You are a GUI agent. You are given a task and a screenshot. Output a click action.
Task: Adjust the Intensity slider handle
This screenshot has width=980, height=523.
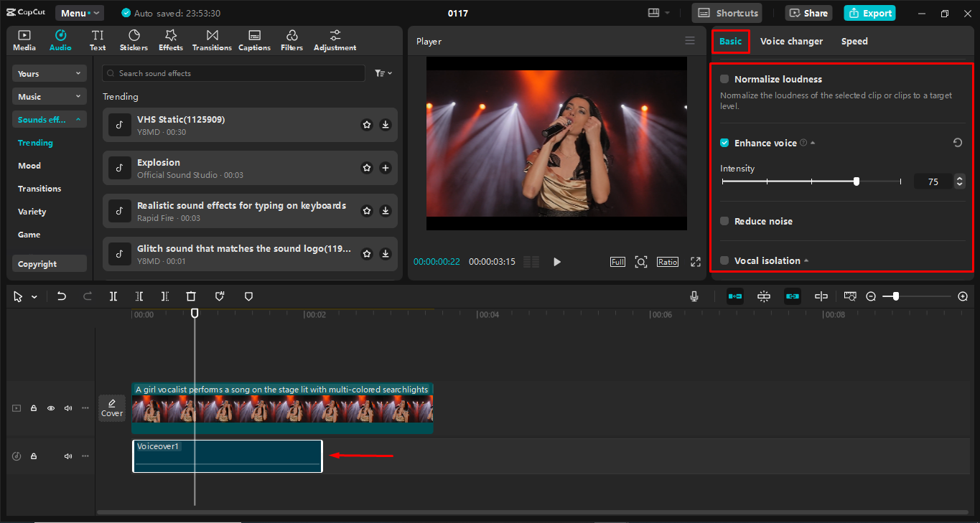(857, 182)
